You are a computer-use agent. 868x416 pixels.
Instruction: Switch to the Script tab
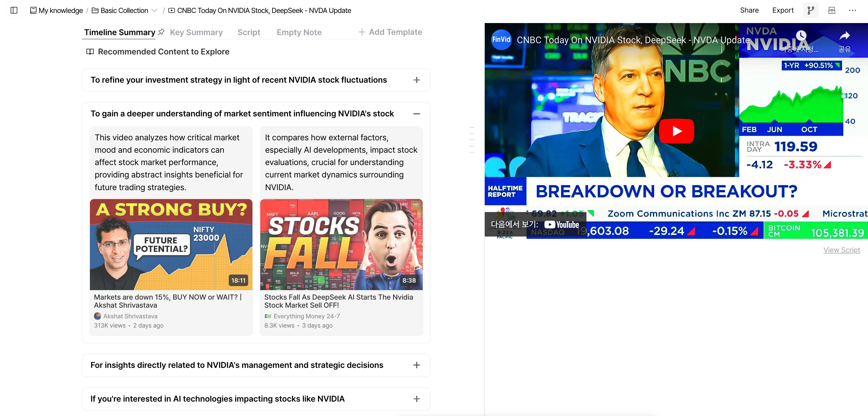point(249,32)
